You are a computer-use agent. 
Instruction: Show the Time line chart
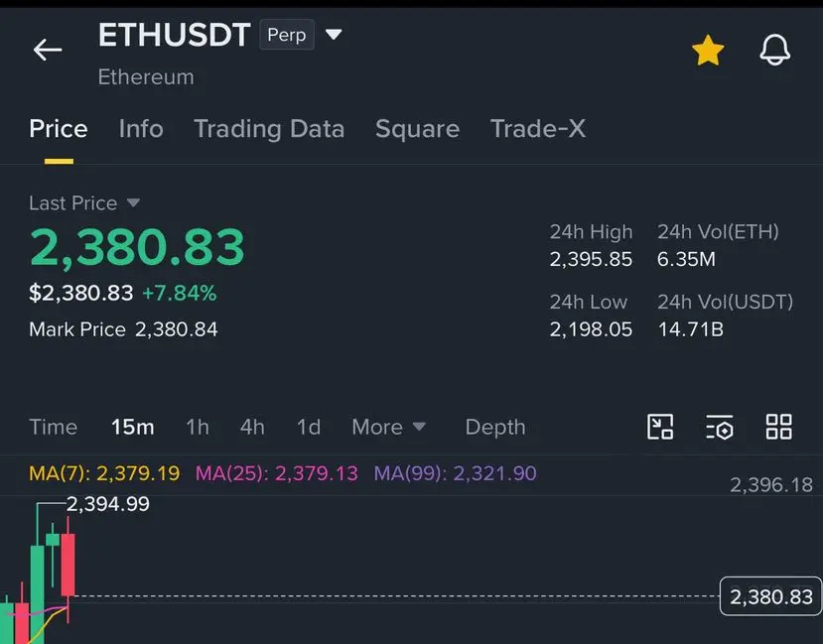pos(53,427)
